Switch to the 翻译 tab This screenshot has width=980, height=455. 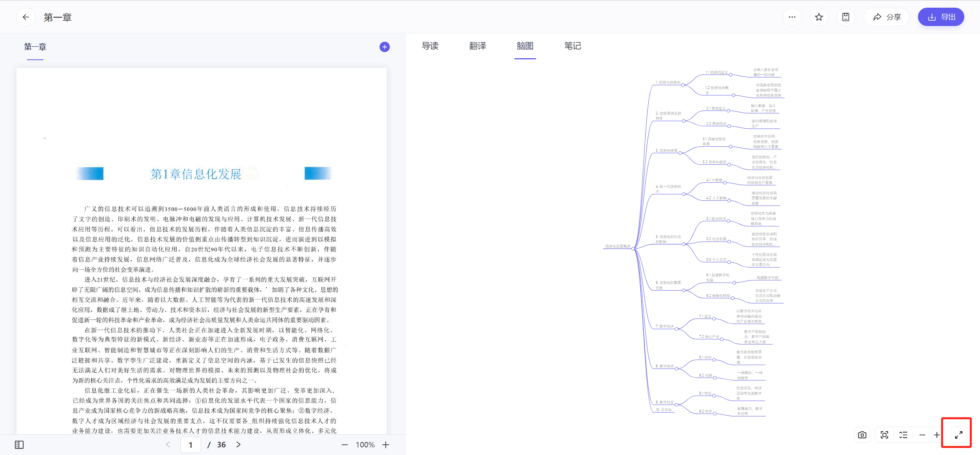click(478, 46)
